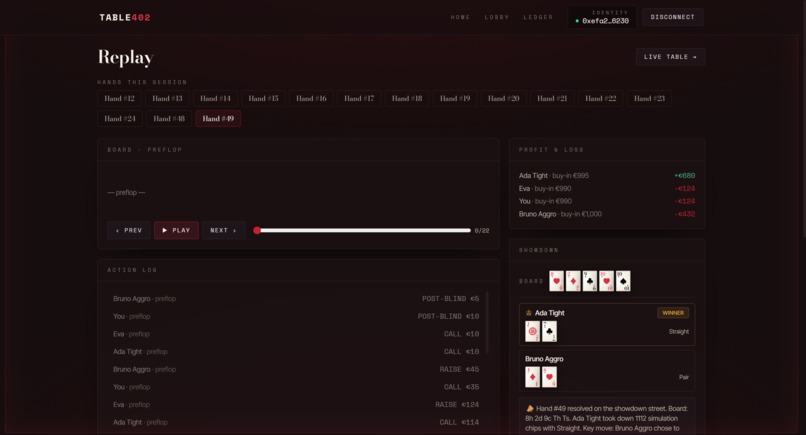Viewport: 806px width, 435px height.
Task: Click the action log scrollbar
Action: click(486, 322)
